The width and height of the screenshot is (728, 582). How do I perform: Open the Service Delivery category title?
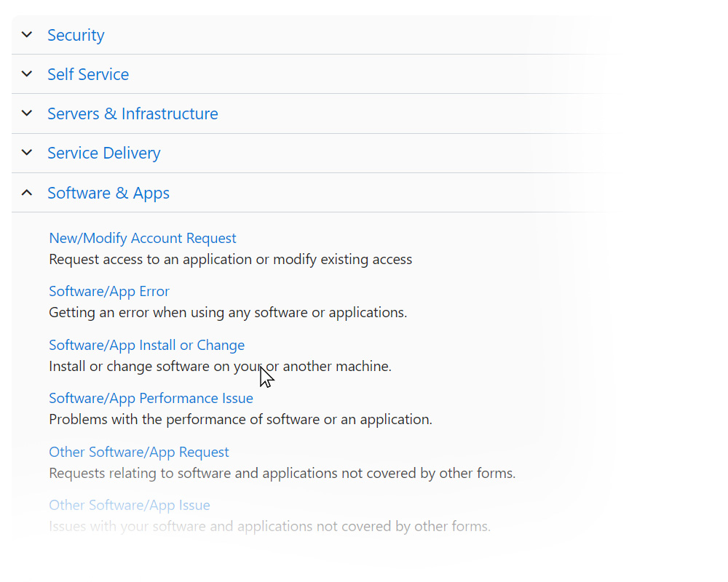pyautogui.click(x=103, y=153)
